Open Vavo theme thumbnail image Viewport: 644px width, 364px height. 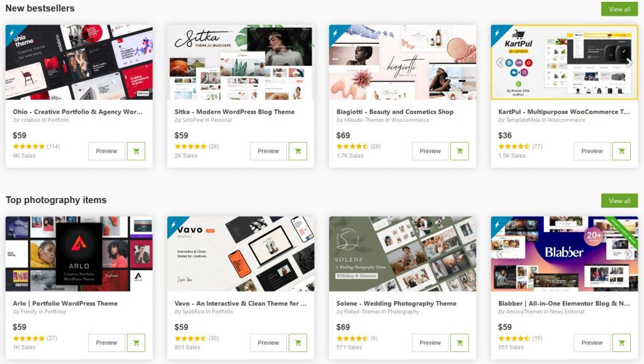(x=241, y=253)
